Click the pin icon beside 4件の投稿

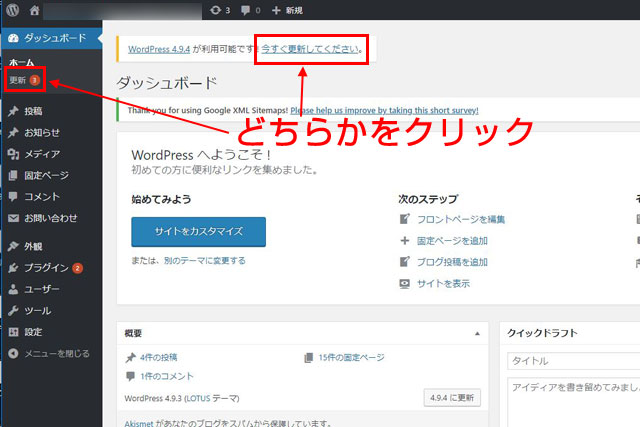(x=130, y=358)
